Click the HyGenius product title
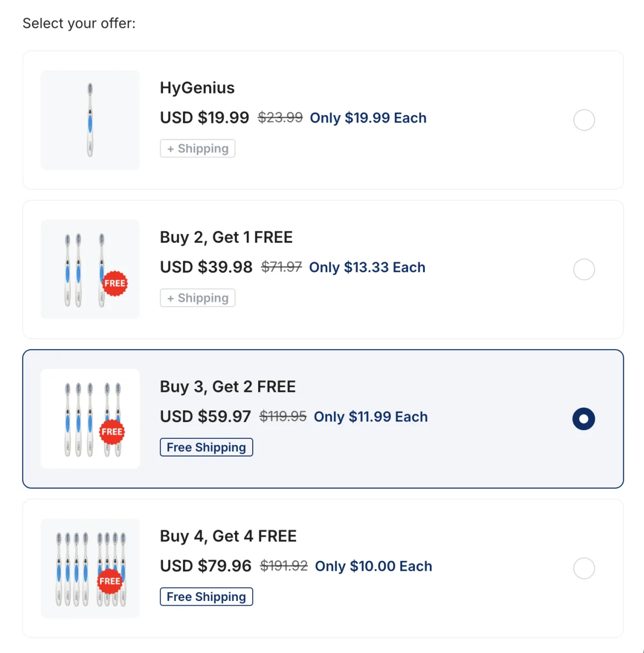644x653 pixels. coord(197,88)
